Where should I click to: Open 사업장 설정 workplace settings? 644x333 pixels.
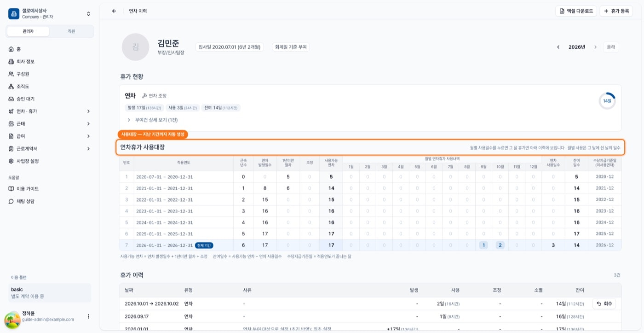click(50, 161)
